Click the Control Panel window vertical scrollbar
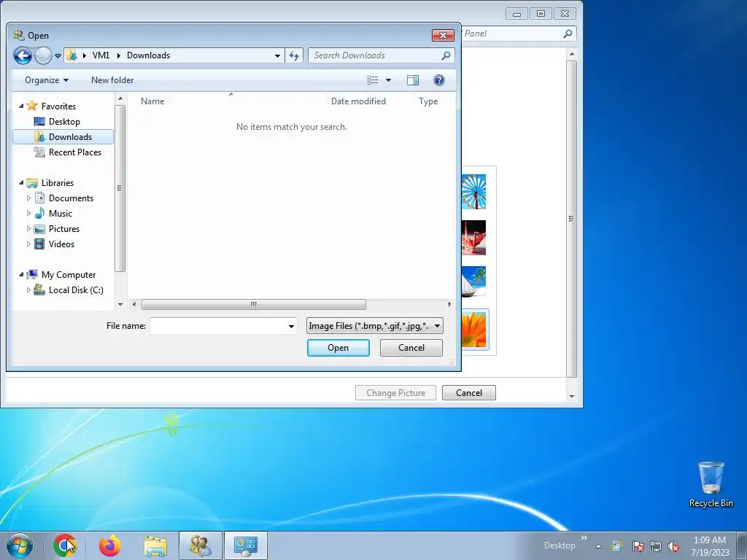The height and width of the screenshot is (560, 747). 572,219
